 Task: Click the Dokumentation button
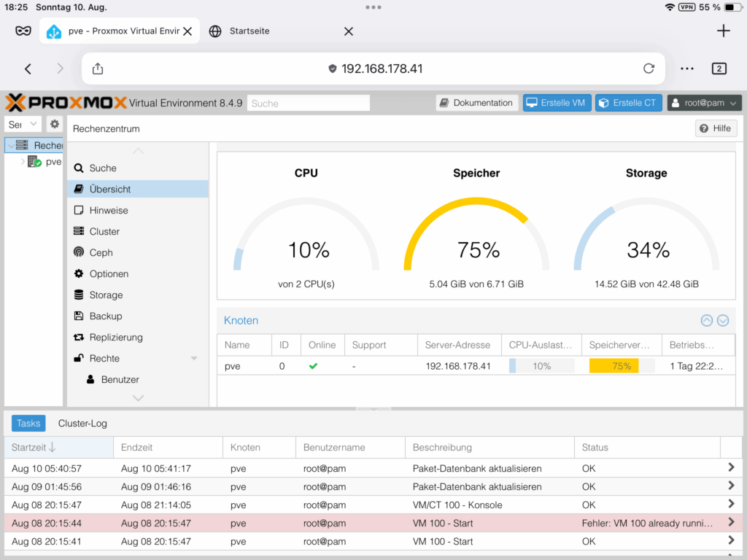pos(477,103)
